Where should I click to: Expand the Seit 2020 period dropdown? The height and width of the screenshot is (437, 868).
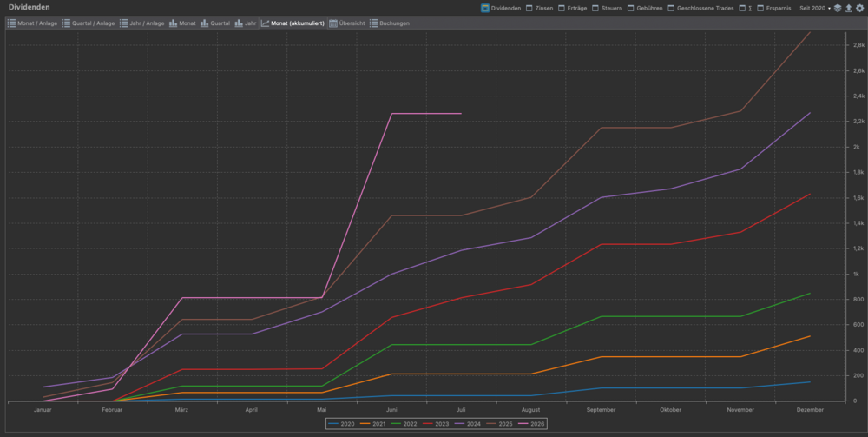pyautogui.click(x=815, y=9)
